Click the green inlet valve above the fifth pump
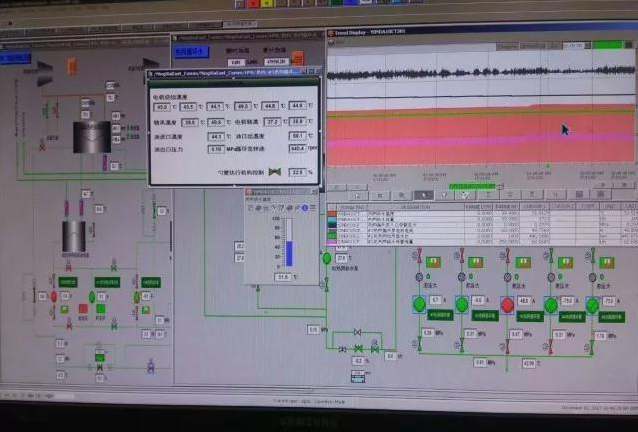Image resolution: width=638 pixels, height=432 pixels. click(593, 255)
